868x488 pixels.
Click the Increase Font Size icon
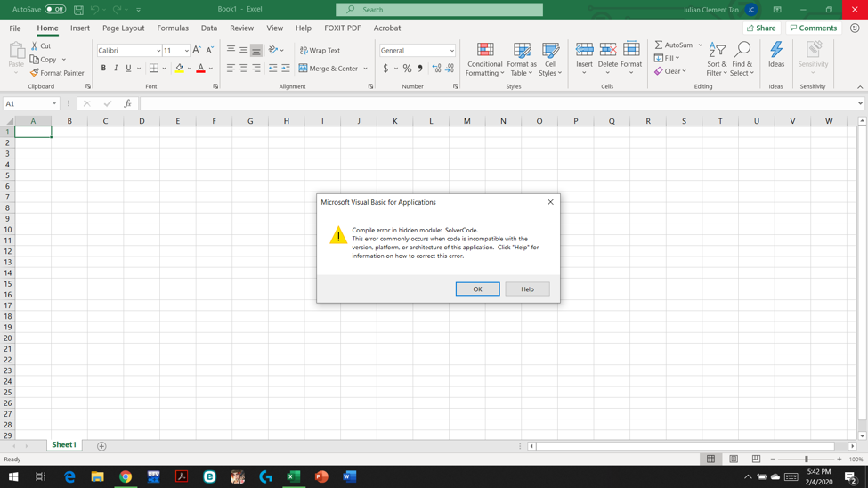197,50
